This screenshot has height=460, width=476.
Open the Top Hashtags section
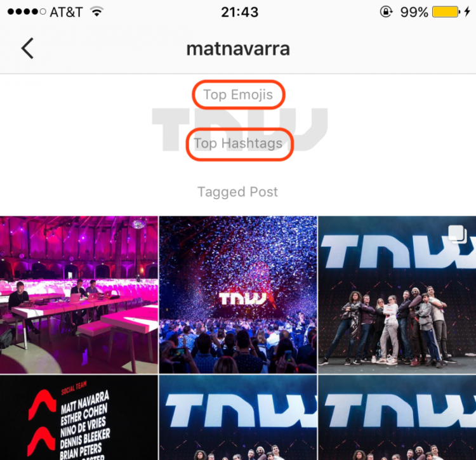[238, 143]
